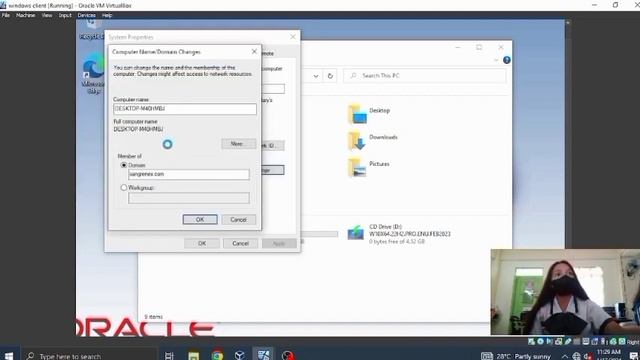Open the File Explorer taskbar icon

pyautogui.click(x=193, y=356)
